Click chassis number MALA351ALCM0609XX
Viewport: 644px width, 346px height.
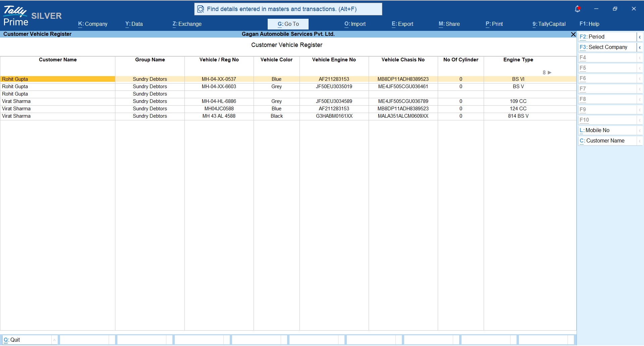click(x=403, y=116)
